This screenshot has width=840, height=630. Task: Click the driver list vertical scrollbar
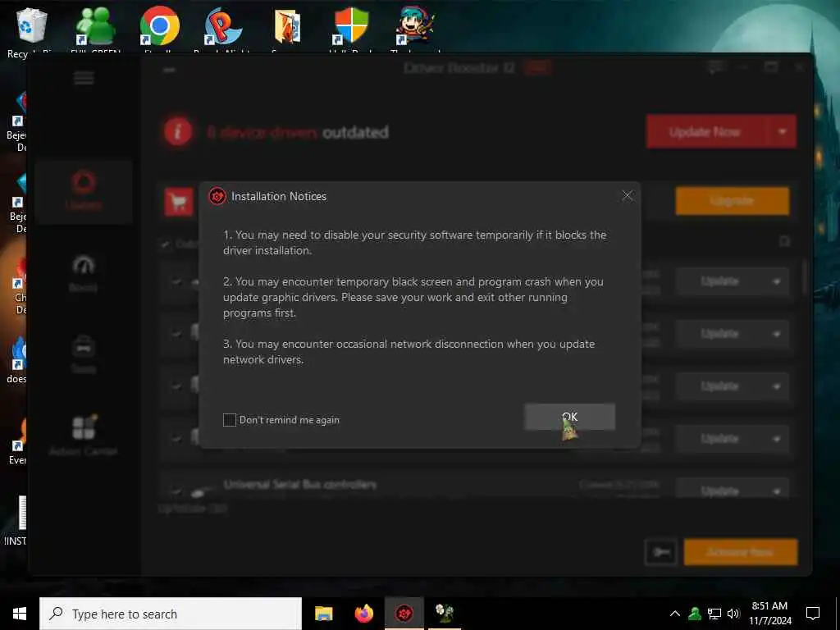[805, 277]
